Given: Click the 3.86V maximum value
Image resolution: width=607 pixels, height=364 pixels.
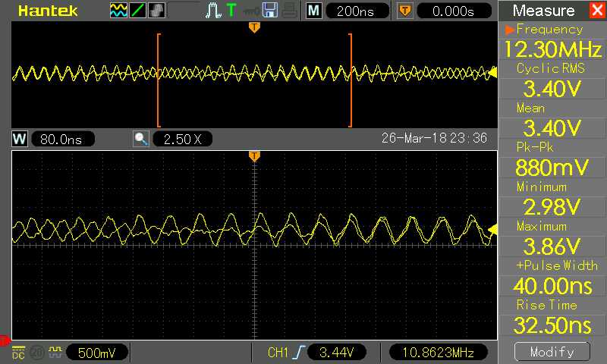Looking at the screenshot, I should (552, 246).
